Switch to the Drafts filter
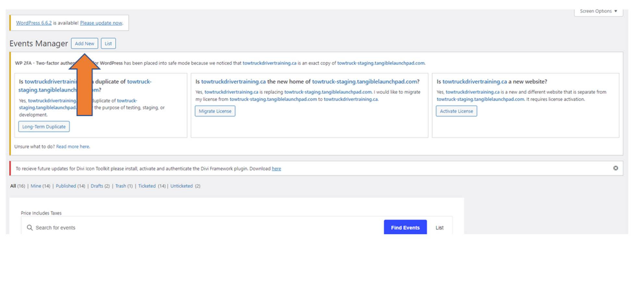Screen dimensions: 644x287 97,186
